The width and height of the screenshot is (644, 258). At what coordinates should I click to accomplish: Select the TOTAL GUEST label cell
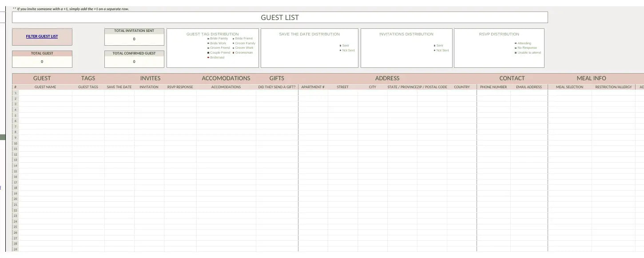42,53
